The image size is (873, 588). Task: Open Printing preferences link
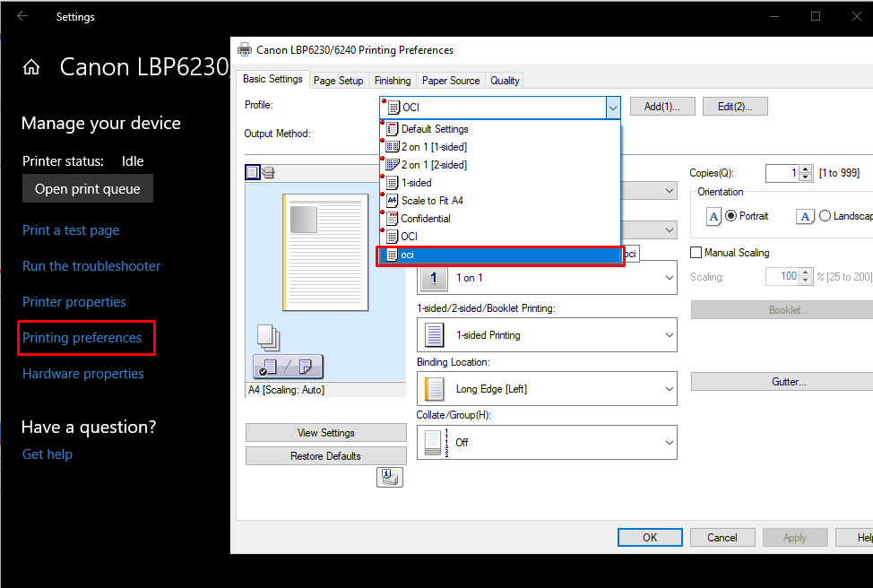[82, 337]
